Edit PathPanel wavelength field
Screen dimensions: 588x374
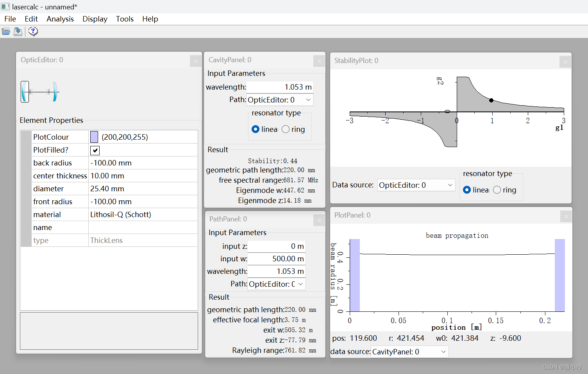pos(277,271)
